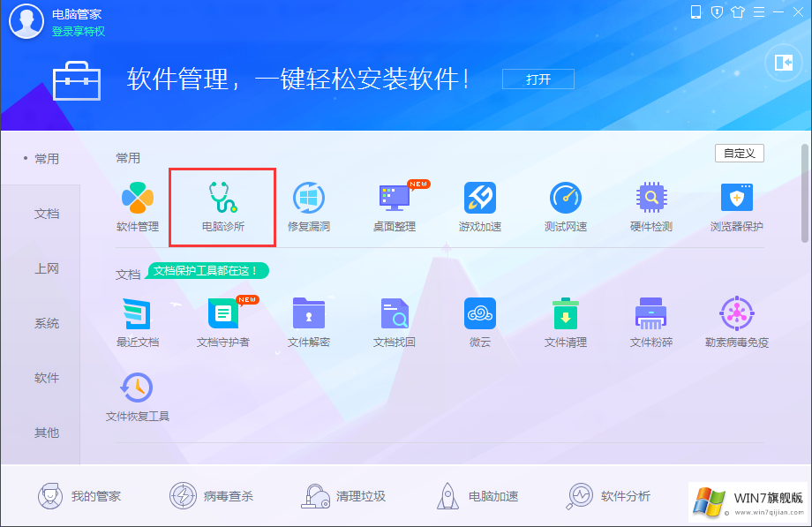The image size is (812, 527).
Task: Start 游戏加速 game booster
Action: 480,207
